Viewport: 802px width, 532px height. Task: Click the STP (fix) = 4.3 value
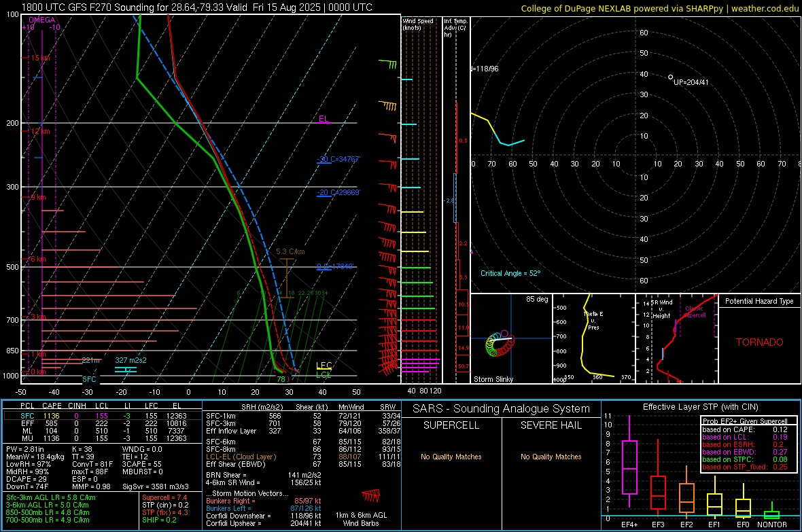(x=165, y=512)
